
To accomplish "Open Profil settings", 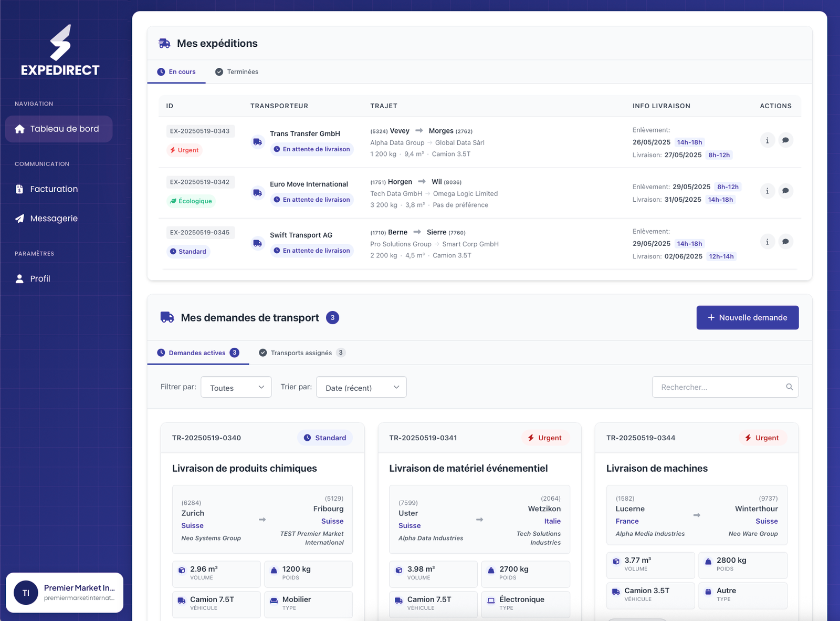I will tap(59, 279).
